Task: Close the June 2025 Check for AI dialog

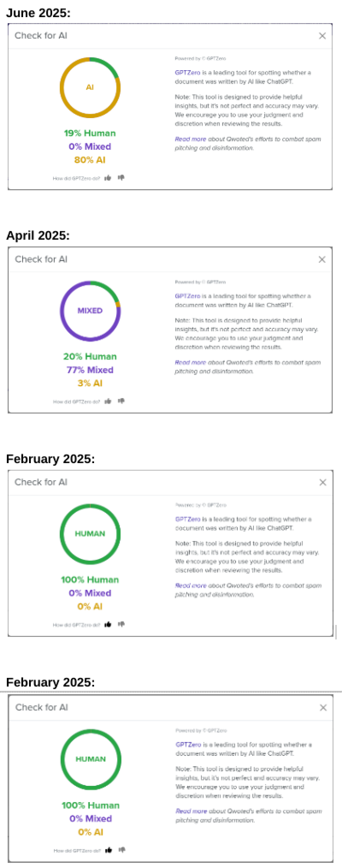Action: [323, 36]
